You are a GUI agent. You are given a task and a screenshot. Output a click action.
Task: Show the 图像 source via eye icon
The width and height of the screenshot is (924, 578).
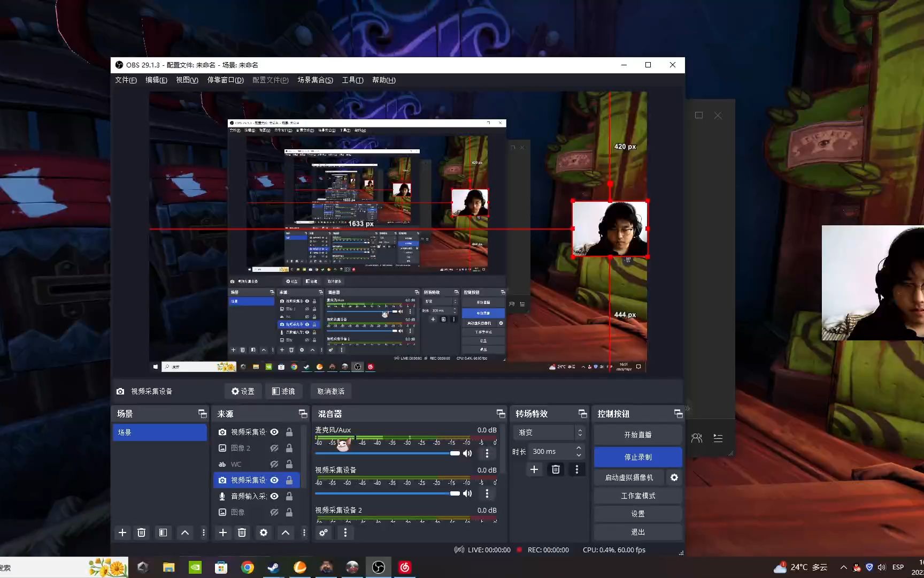tap(274, 512)
